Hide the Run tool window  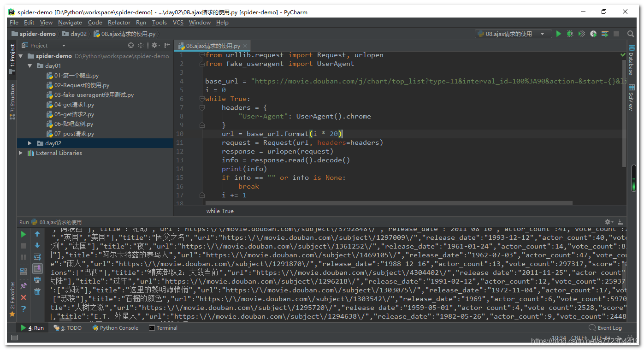[620, 222]
